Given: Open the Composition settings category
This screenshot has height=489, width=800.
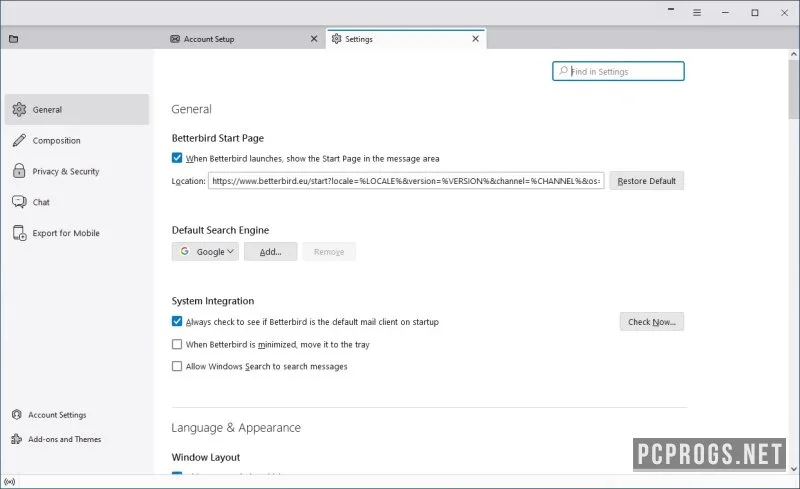Looking at the screenshot, I should pos(77,140).
